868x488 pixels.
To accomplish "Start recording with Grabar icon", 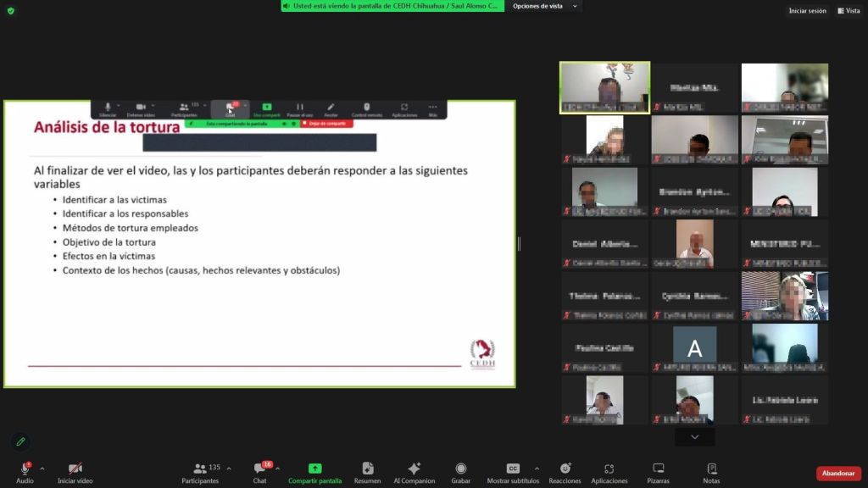I will pos(460,472).
